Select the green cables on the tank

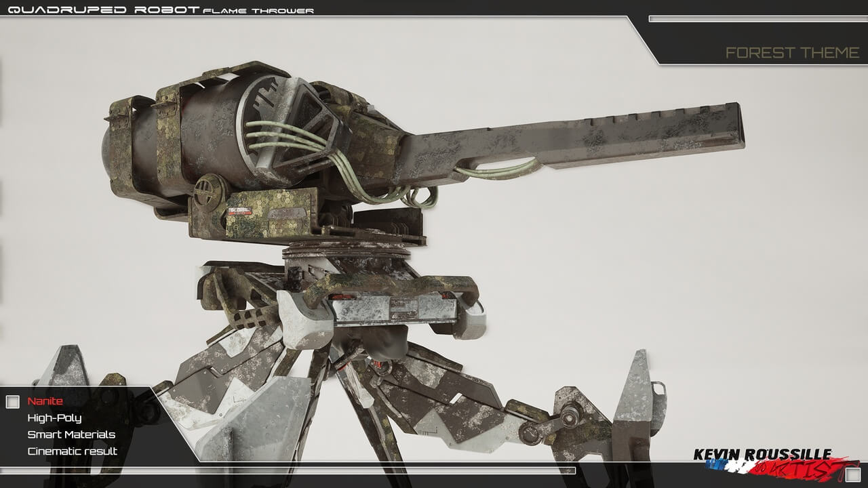[285, 135]
